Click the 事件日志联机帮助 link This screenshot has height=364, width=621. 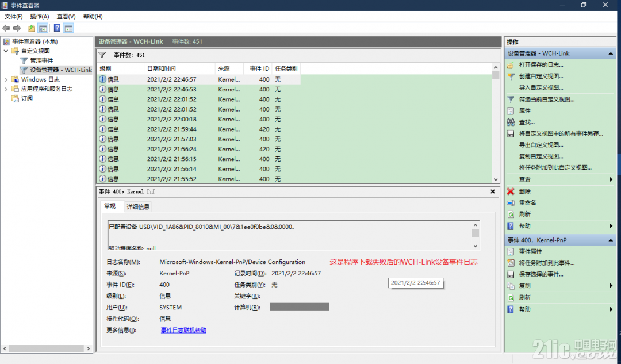(183, 330)
